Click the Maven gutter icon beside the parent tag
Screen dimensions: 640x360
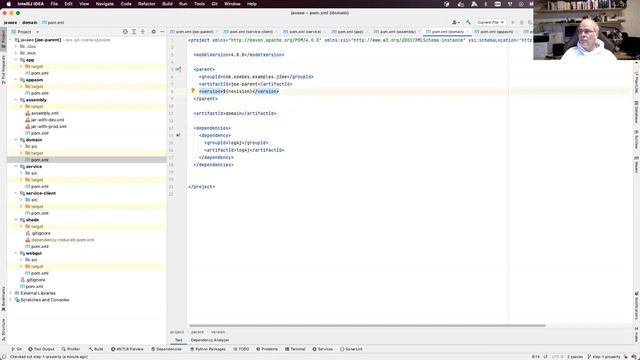point(178,69)
